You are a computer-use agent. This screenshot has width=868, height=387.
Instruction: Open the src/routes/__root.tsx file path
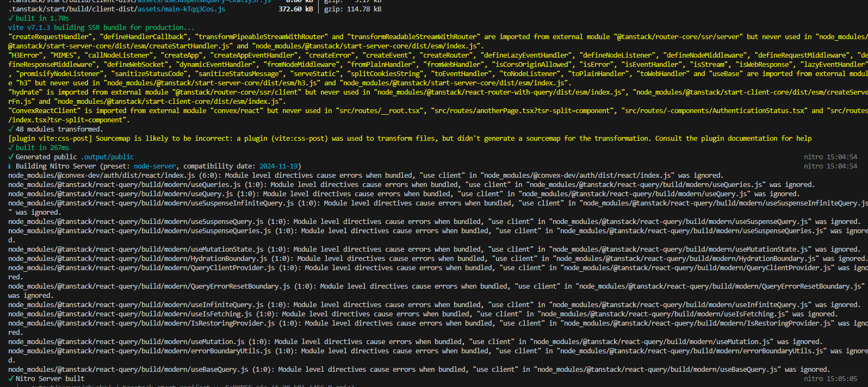(380, 110)
